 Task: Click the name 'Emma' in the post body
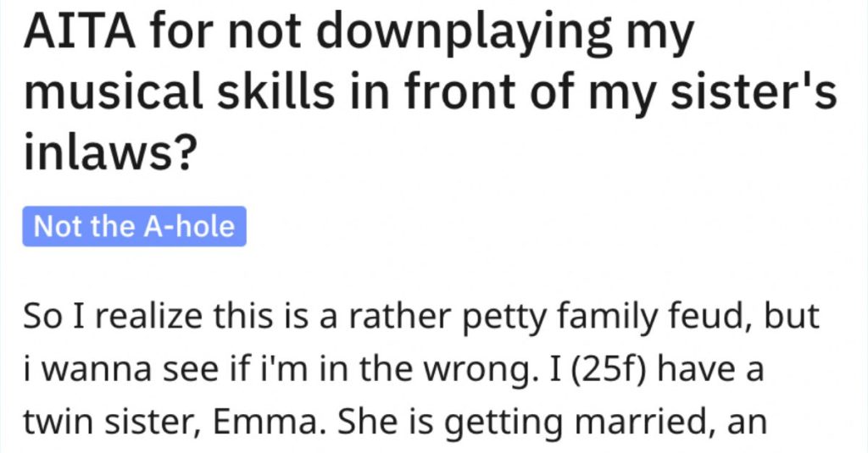[264, 422]
